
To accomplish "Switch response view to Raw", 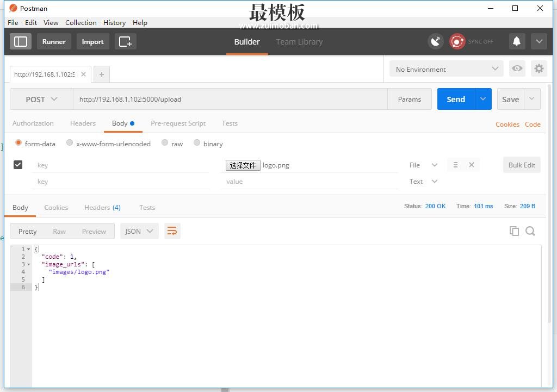I will [x=59, y=231].
